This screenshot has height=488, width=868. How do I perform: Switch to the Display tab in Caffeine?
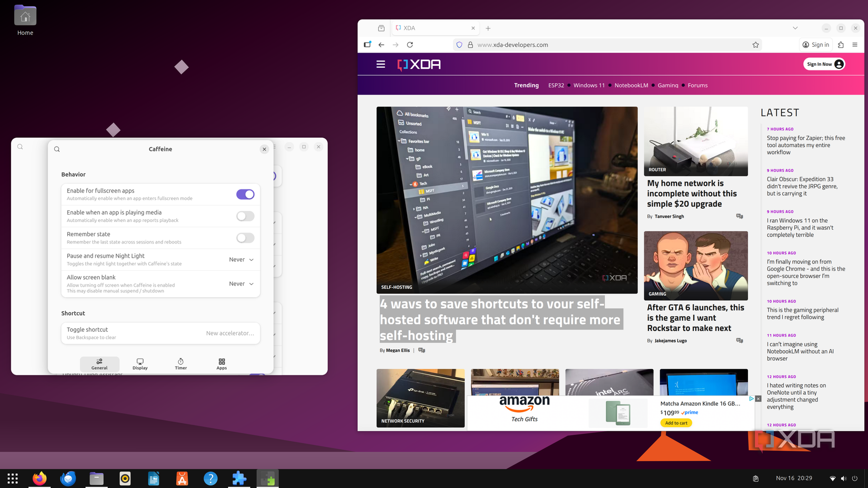pyautogui.click(x=140, y=364)
